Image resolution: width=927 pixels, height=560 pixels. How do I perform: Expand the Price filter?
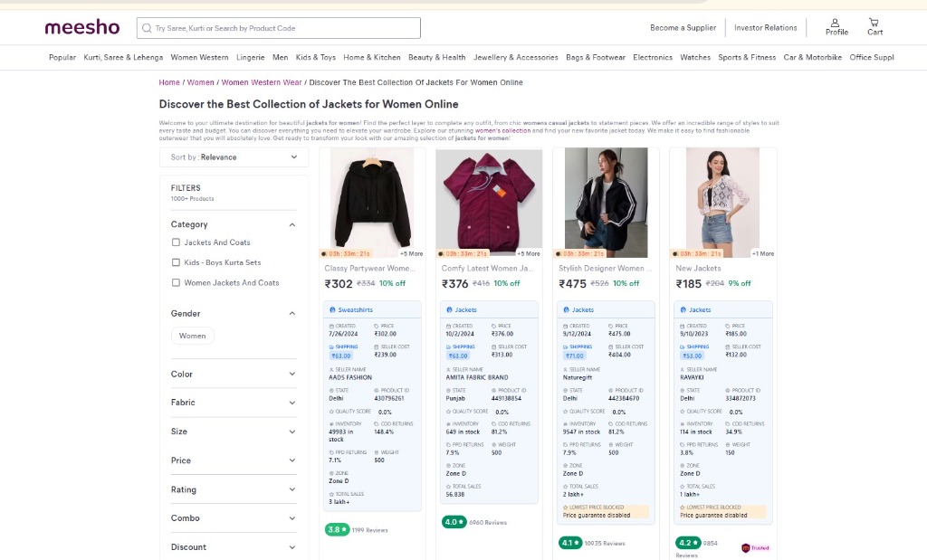pos(234,460)
